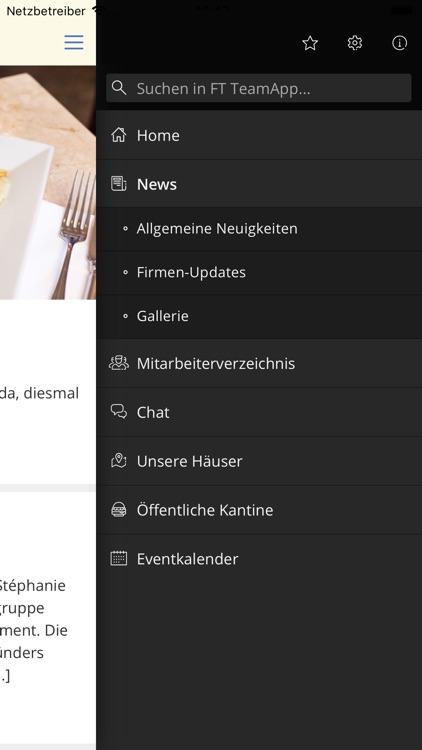422x750 pixels.
Task: Open Firmen-Updates submenu item
Action: coord(259,273)
